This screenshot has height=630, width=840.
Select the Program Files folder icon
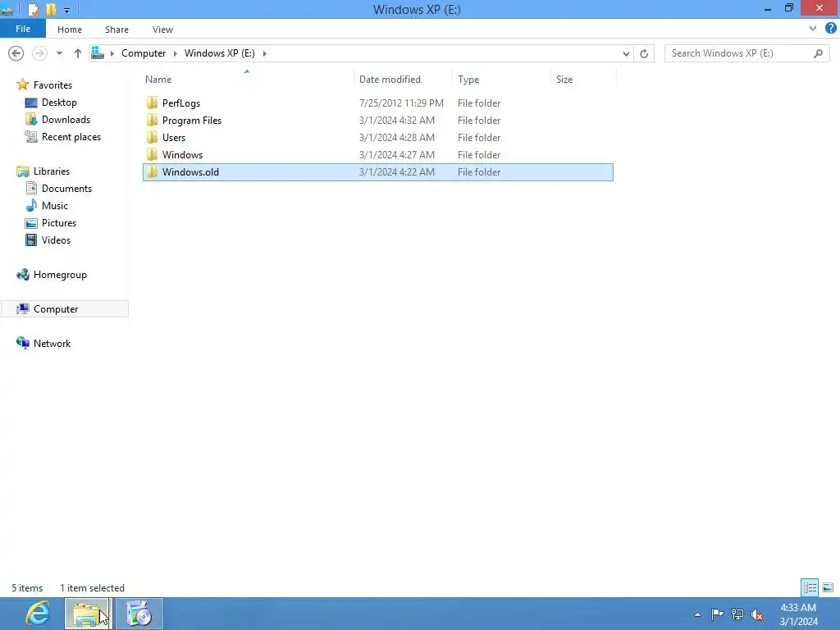152,120
